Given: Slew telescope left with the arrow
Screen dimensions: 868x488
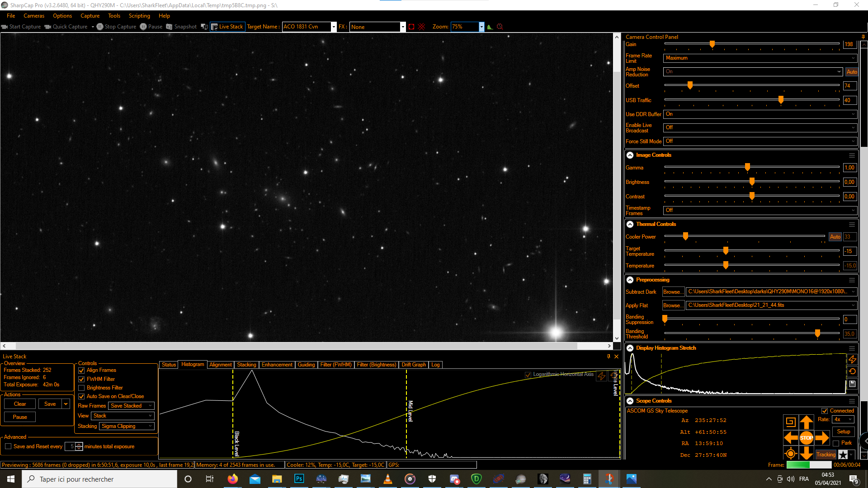Looking at the screenshot, I should [791, 437].
